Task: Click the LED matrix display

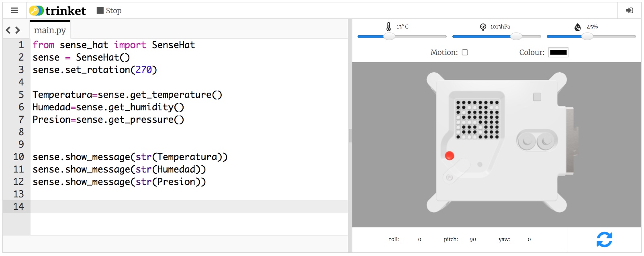Action: (477, 119)
